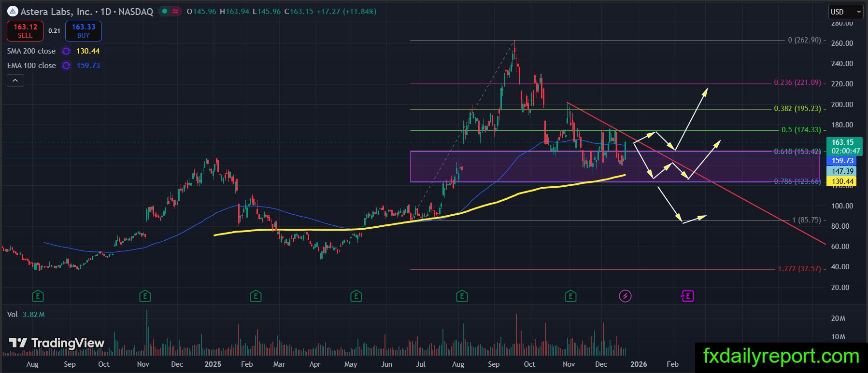Click the purple lightning event marker
This screenshot has width=868, height=373.
click(x=625, y=296)
